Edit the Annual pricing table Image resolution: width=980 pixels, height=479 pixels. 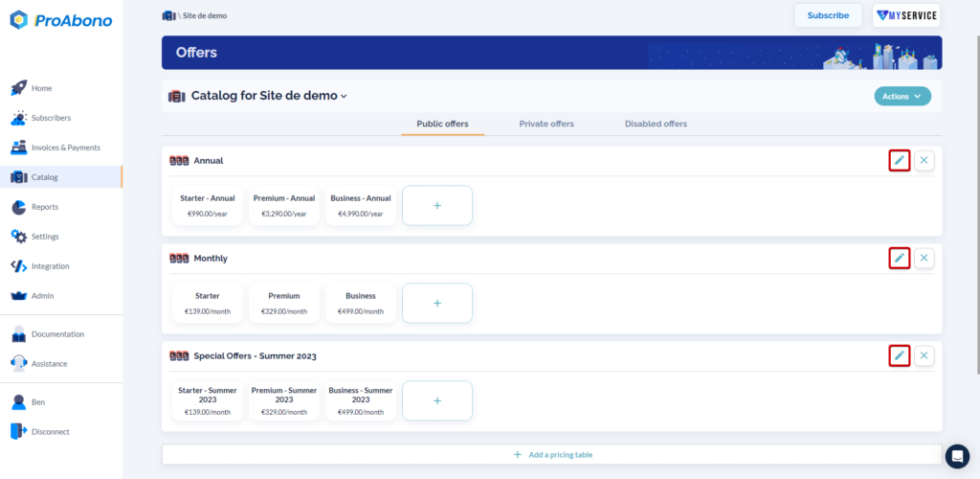[x=900, y=160]
